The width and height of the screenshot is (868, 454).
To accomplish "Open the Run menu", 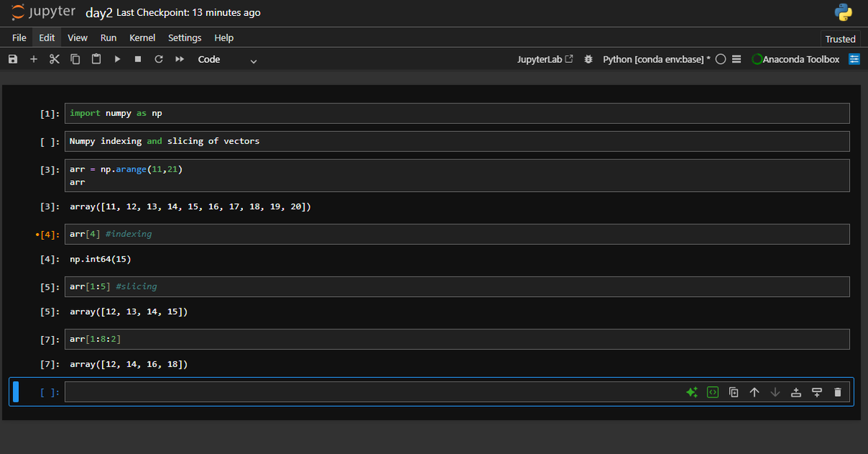I will (x=109, y=38).
